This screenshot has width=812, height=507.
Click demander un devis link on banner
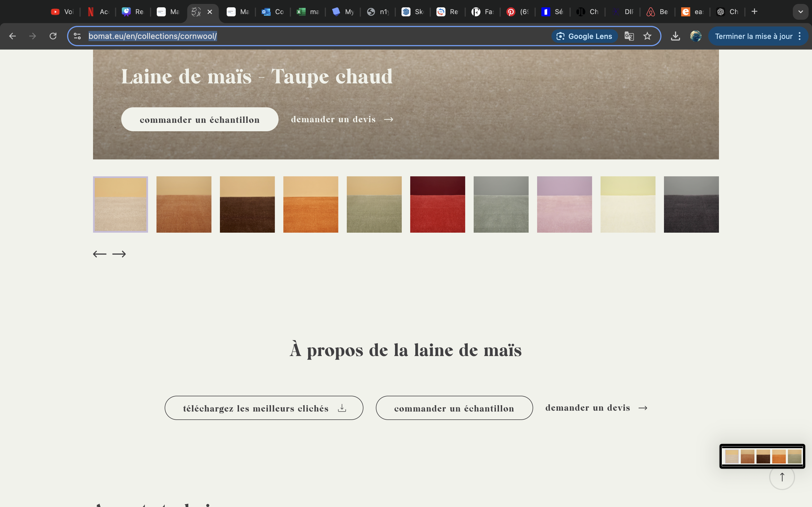tap(342, 119)
